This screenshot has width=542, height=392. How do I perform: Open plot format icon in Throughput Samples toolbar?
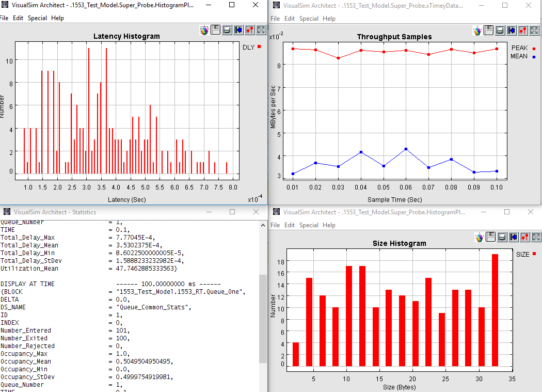tap(523, 30)
